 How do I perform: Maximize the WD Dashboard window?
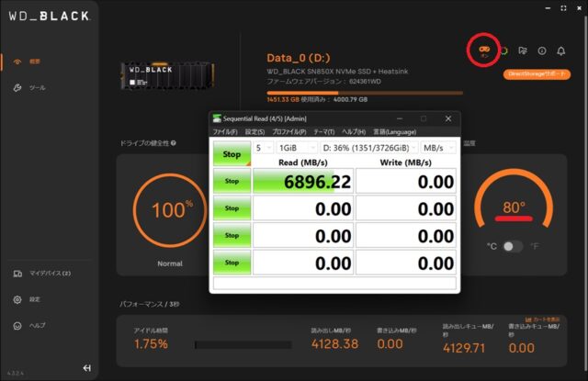563,8
